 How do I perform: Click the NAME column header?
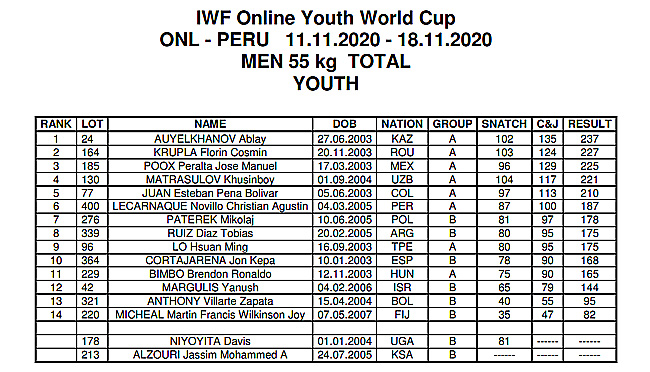(x=210, y=124)
